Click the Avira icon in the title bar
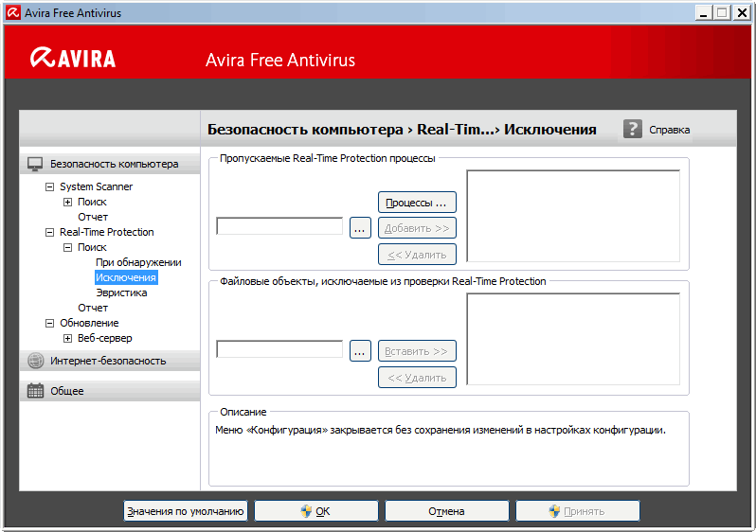This screenshot has width=756, height=532. click(x=13, y=13)
